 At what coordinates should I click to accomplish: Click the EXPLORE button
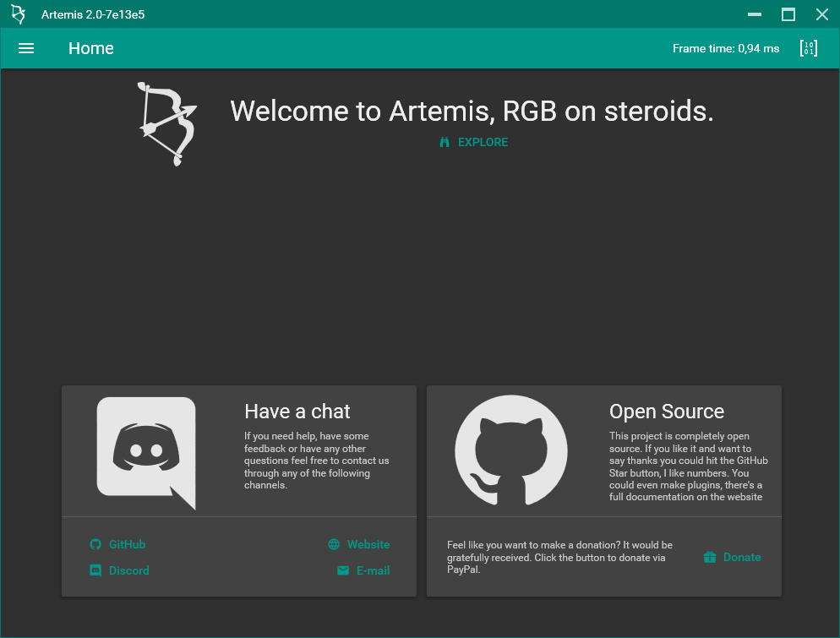pos(473,143)
